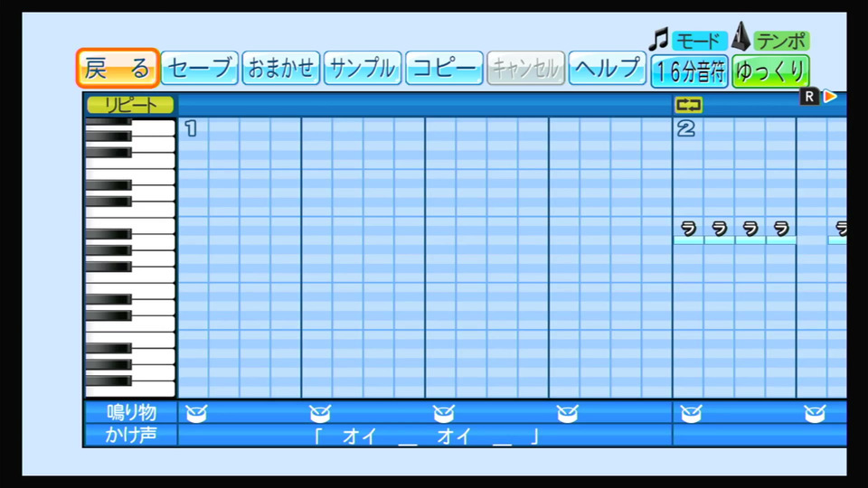Click second drum icon in measure 2
This screenshot has height=488, width=868.
[815, 413]
